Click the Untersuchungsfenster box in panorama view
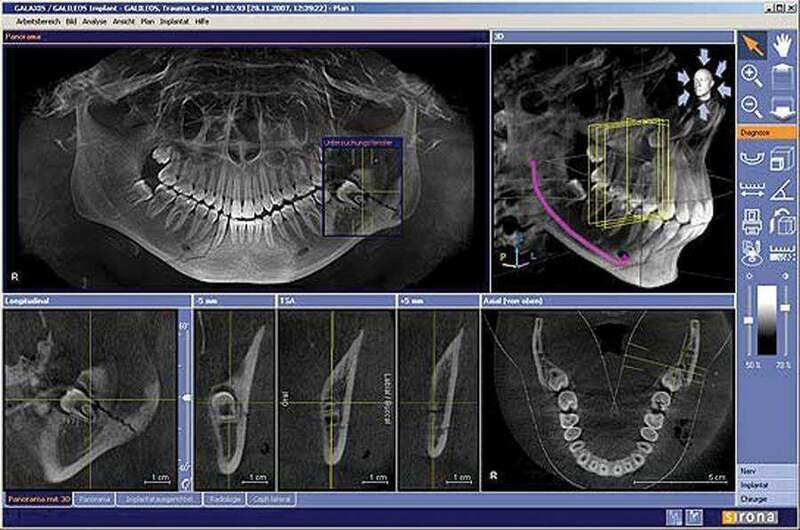This screenshot has width=800, height=530. coord(363,186)
